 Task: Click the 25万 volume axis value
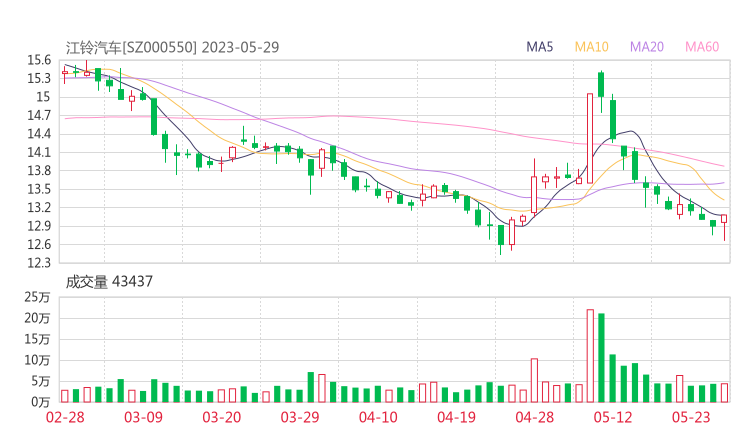click(x=37, y=297)
